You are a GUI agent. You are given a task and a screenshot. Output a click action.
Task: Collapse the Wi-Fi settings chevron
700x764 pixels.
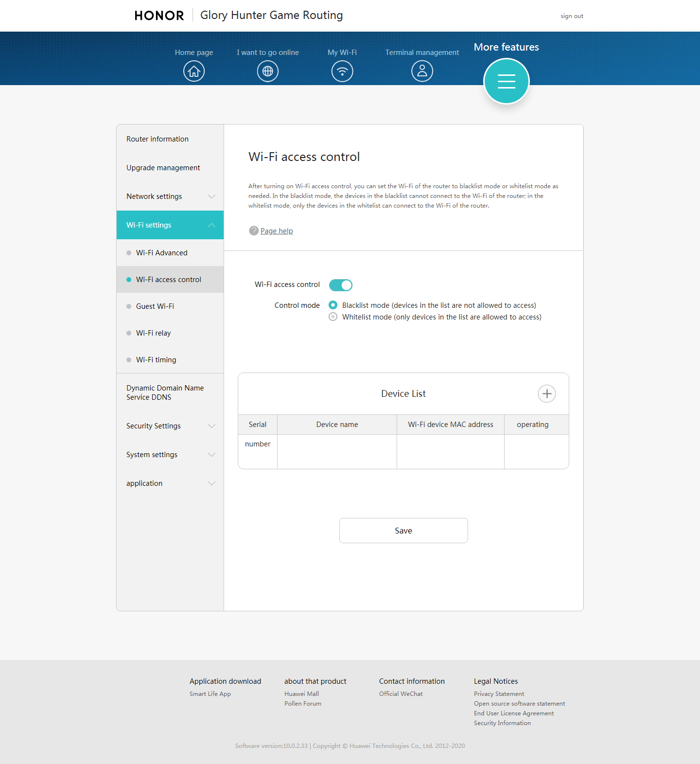[x=211, y=225]
